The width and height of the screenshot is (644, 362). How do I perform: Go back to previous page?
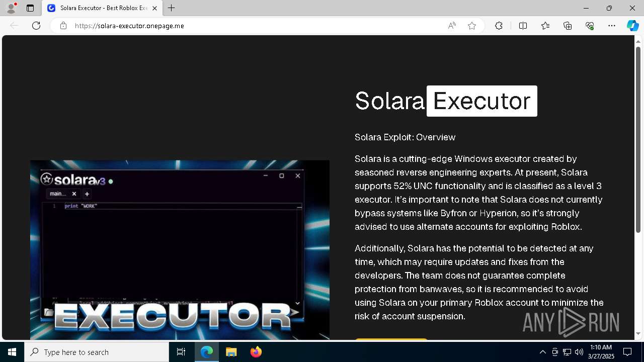14,26
